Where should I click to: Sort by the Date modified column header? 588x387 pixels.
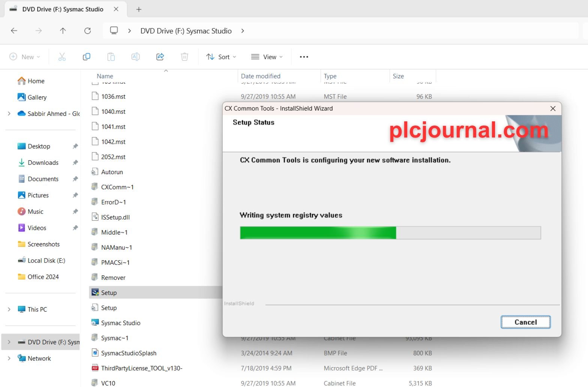tap(261, 76)
